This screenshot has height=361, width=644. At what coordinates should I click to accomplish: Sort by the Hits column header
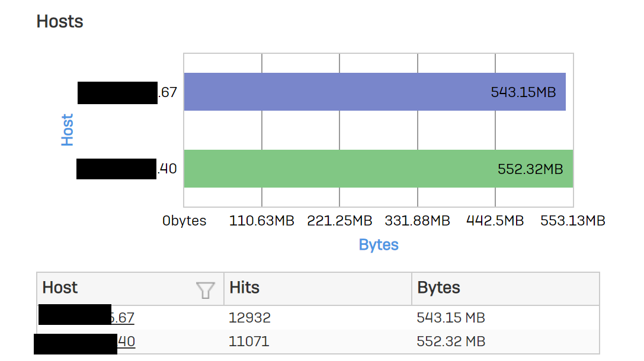click(244, 288)
